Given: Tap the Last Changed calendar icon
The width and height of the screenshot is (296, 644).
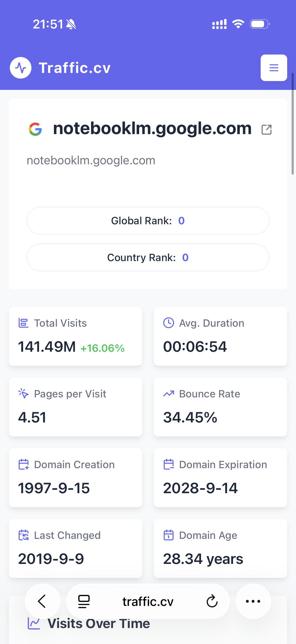Looking at the screenshot, I should pos(24,535).
